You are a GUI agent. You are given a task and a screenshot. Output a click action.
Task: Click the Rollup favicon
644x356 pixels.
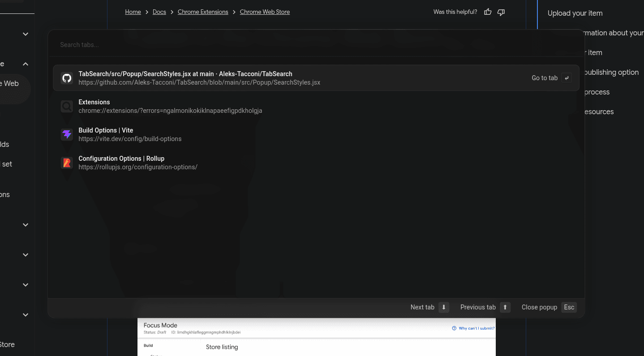67,163
